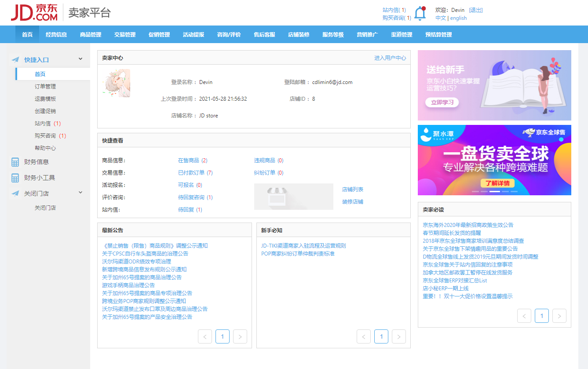Select page 1 in 卖家必读 pagination
This screenshot has width=588, height=369.
pos(542,316)
